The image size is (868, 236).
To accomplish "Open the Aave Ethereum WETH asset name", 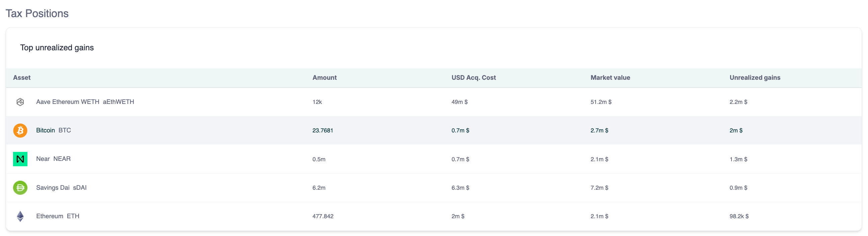I will (85, 102).
